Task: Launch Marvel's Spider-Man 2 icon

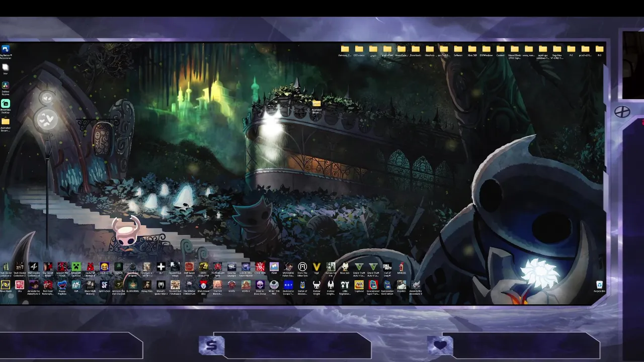Action: [x=161, y=287]
